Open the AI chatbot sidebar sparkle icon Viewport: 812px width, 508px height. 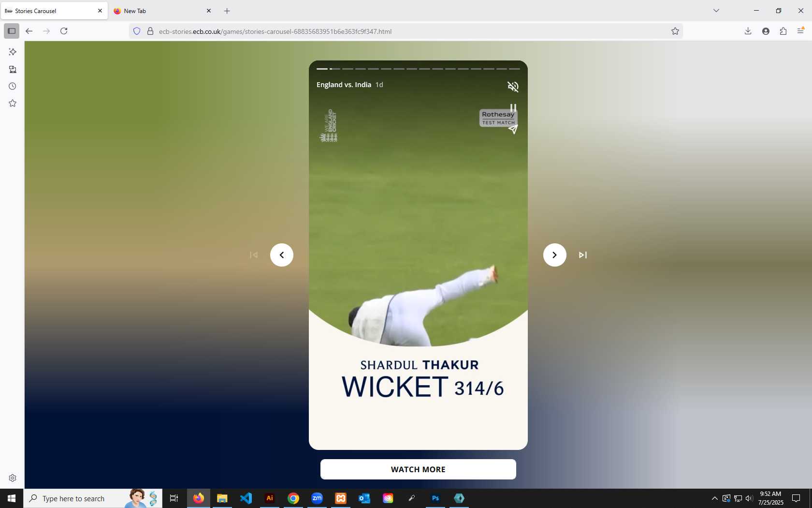[13, 52]
